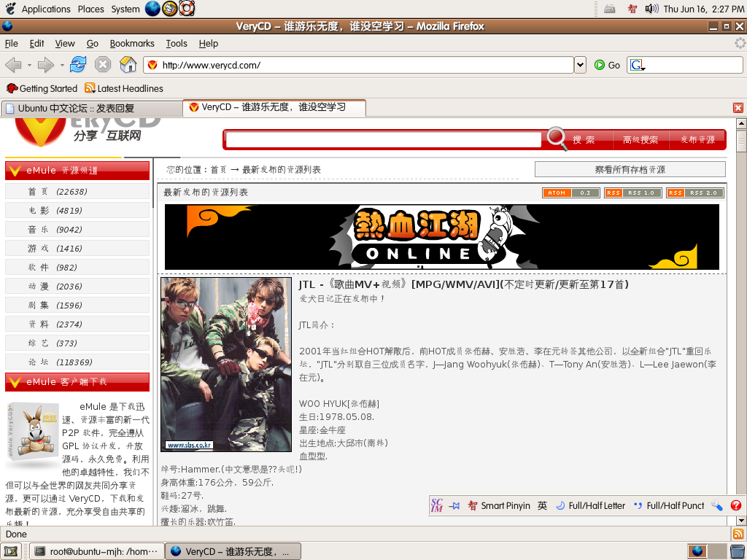
Task: Click the VeryCD site search field
Action: [384, 139]
